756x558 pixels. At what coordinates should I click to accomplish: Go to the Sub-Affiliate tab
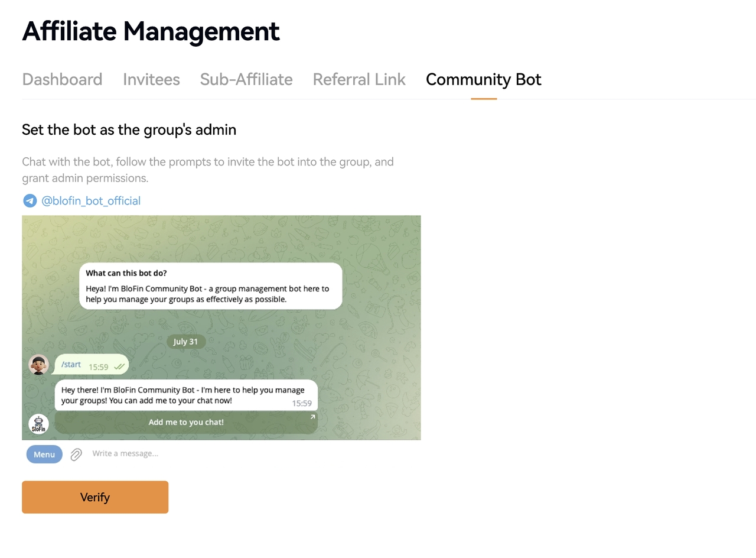(246, 79)
